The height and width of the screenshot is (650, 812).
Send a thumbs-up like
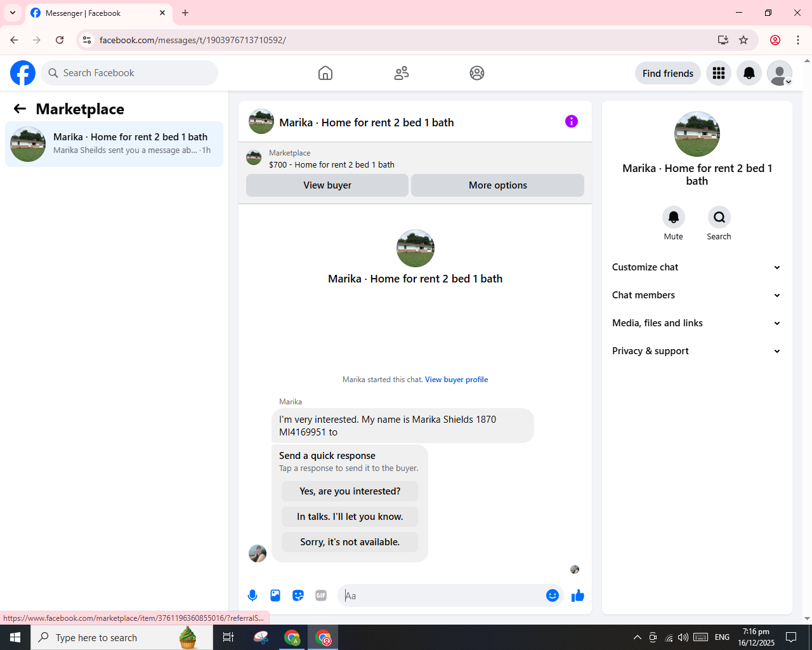pyautogui.click(x=578, y=595)
